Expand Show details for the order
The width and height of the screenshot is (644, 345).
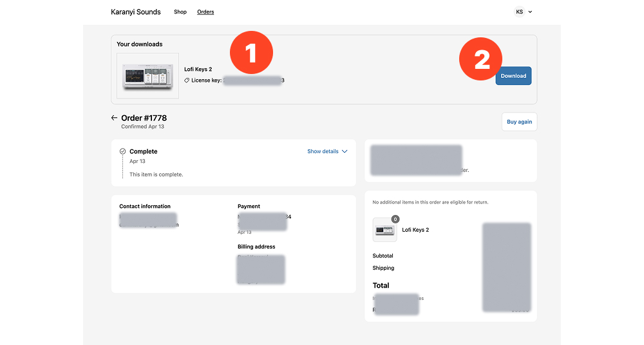pos(327,151)
